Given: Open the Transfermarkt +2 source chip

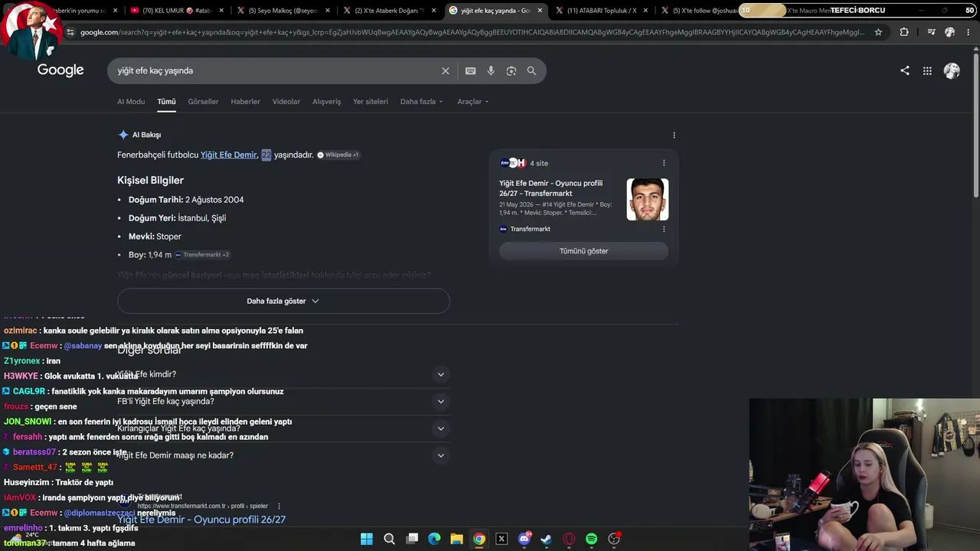Looking at the screenshot, I should pos(202,255).
